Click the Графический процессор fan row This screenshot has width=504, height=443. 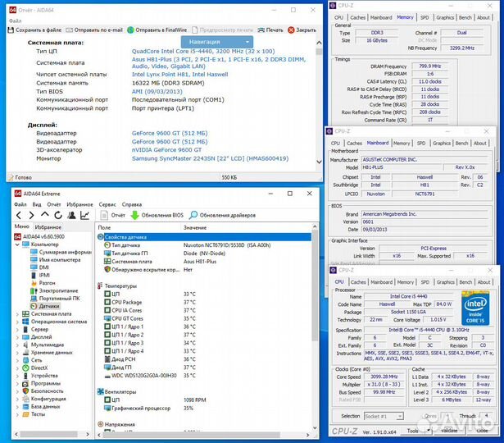point(204,409)
